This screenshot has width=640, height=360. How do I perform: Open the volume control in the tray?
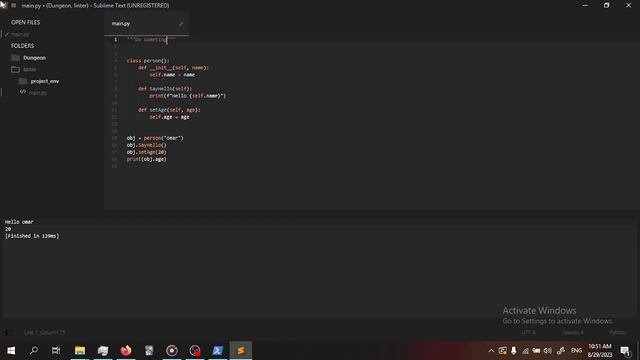(548, 351)
